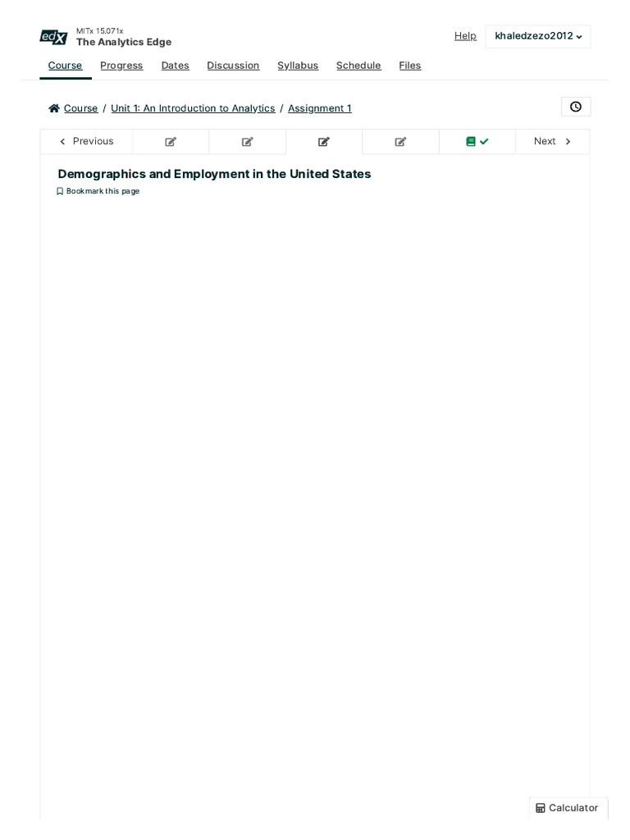Open the fourth problem unit icon
Viewport: 630px width, 840px height.
pos(400,141)
